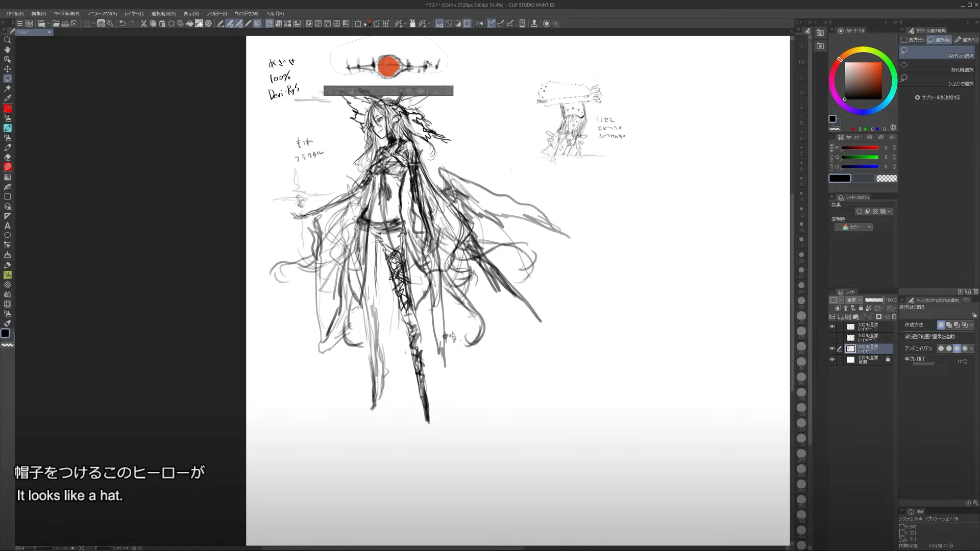Select the Text tool
Image resolution: width=980 pixels, height=551 pixels.
pyautogui.click(x=7, y=226)
